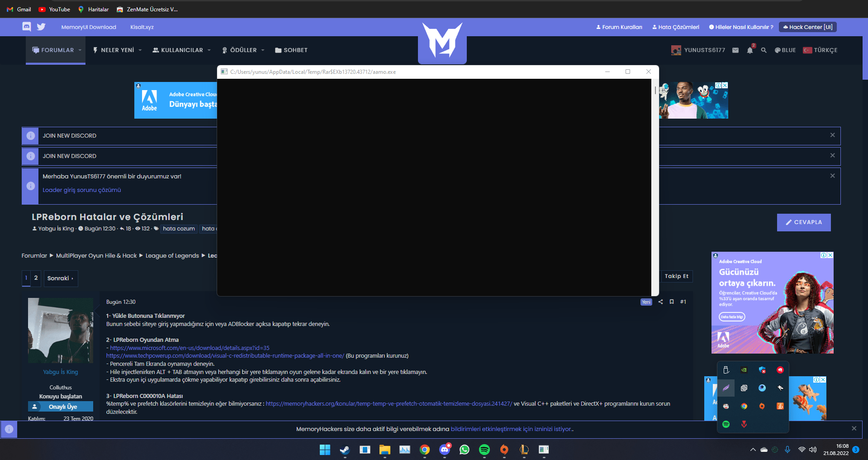Open the MemoryUI Download link
The height and width of the screenshot is (460, 868).
point(89,27)
